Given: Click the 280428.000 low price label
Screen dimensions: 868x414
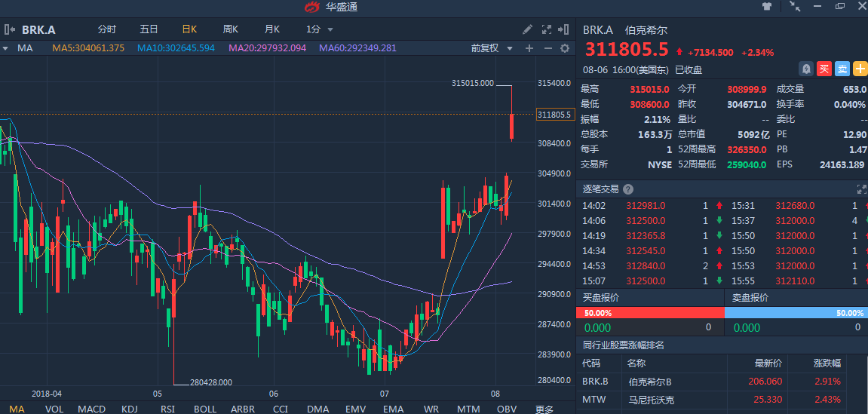Looking at the screenshot, I should [211, 382].
